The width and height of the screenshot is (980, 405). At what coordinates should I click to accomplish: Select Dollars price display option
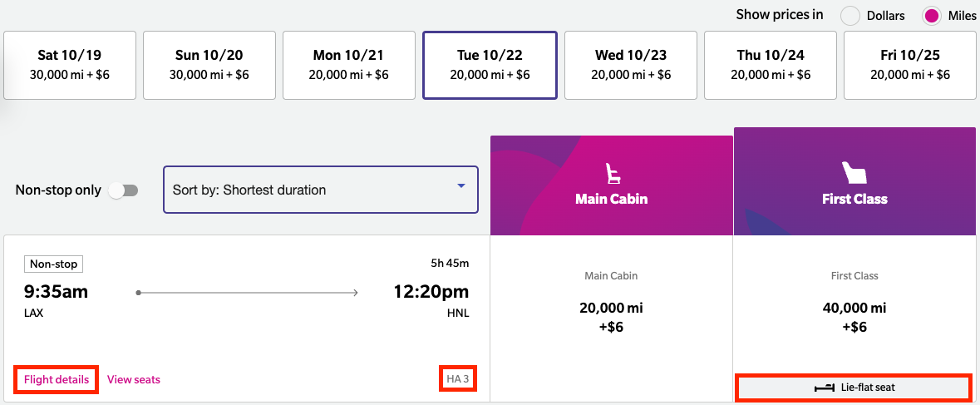851,15
